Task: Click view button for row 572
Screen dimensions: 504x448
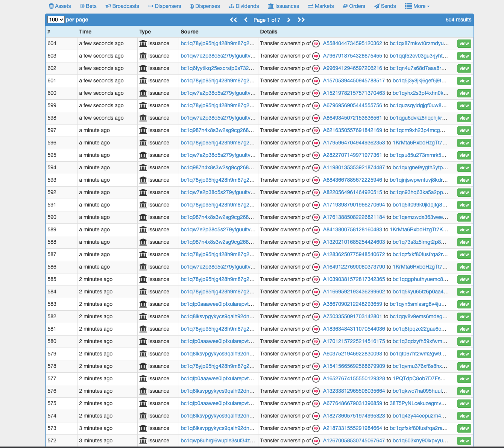Action: click(464, 441)
